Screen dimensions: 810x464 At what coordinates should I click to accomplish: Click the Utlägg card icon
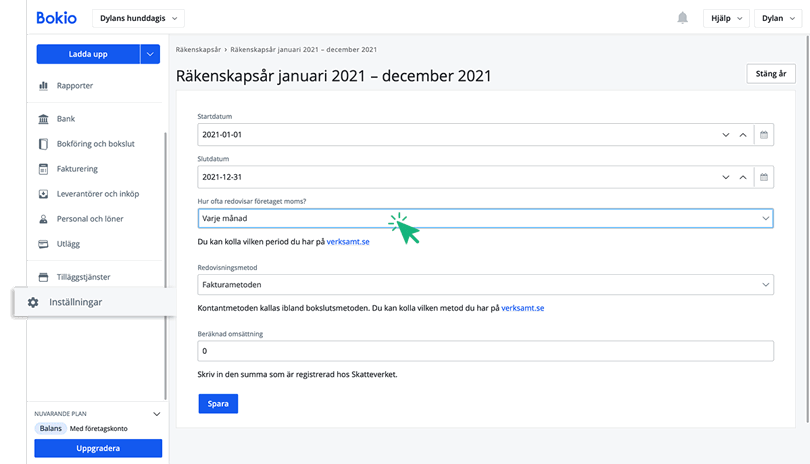43,244
